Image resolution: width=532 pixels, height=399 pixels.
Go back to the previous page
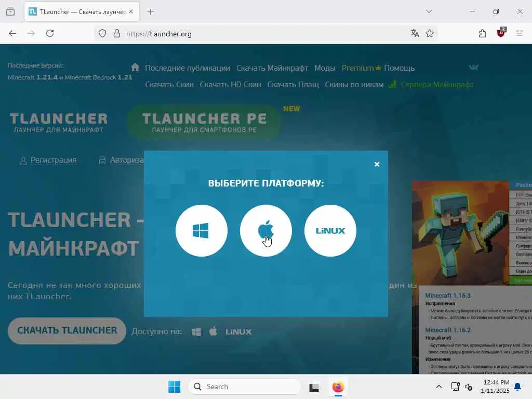(12, 33)
